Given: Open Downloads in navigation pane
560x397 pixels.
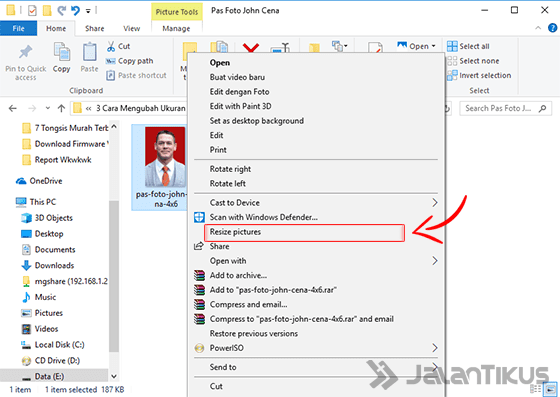Looking at the screenshot, I should 48,265.
